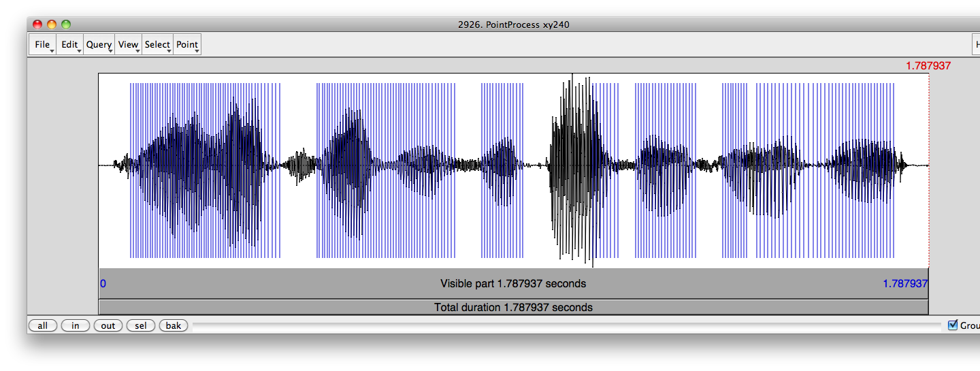
Task: Click the green zoom window button
Action: [x=66, y=25]
